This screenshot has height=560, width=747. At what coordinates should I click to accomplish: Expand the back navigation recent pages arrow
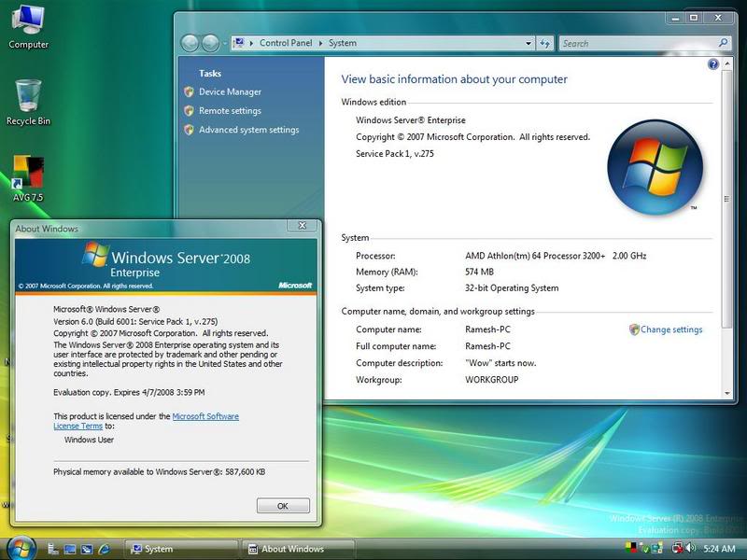tap(225, 43)
